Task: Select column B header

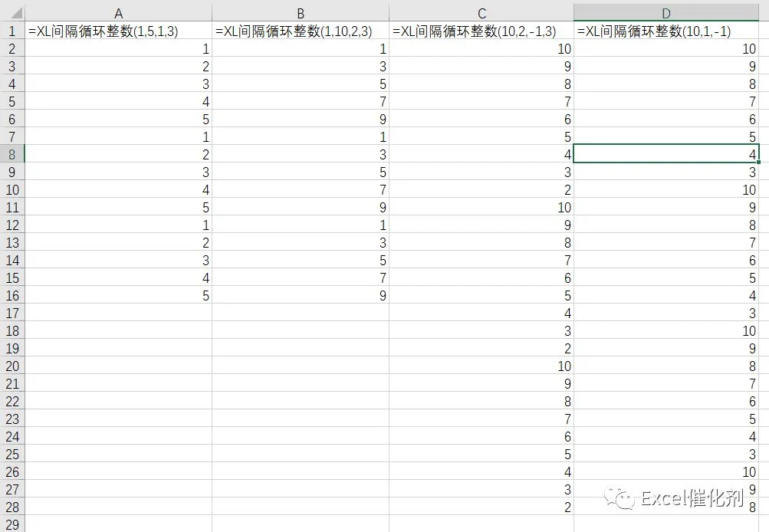Action: click(x=301, y=13)
